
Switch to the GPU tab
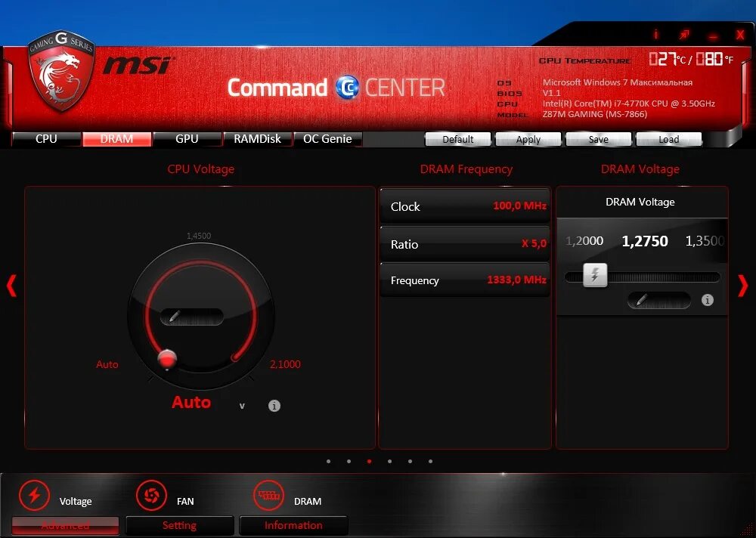point(187,139)
